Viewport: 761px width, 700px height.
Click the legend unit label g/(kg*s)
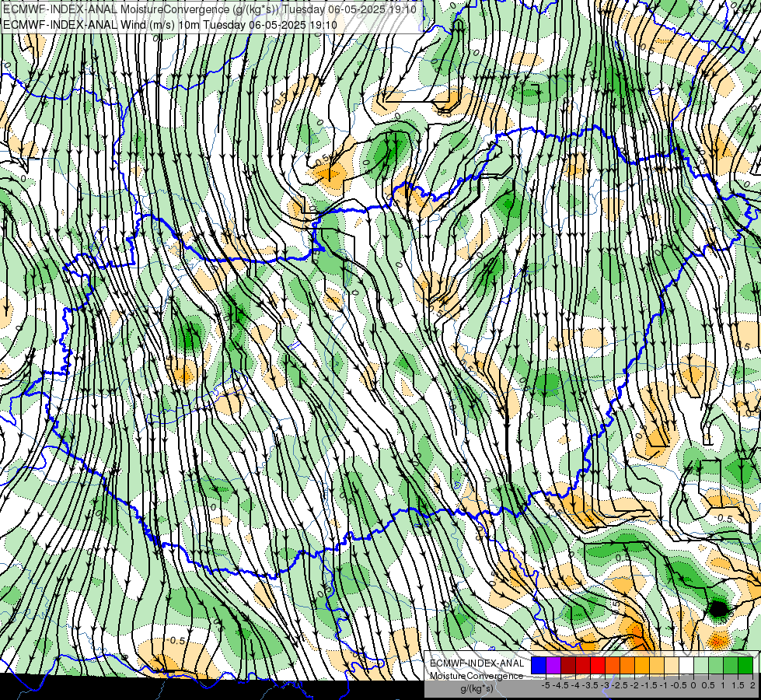point(477,689)
